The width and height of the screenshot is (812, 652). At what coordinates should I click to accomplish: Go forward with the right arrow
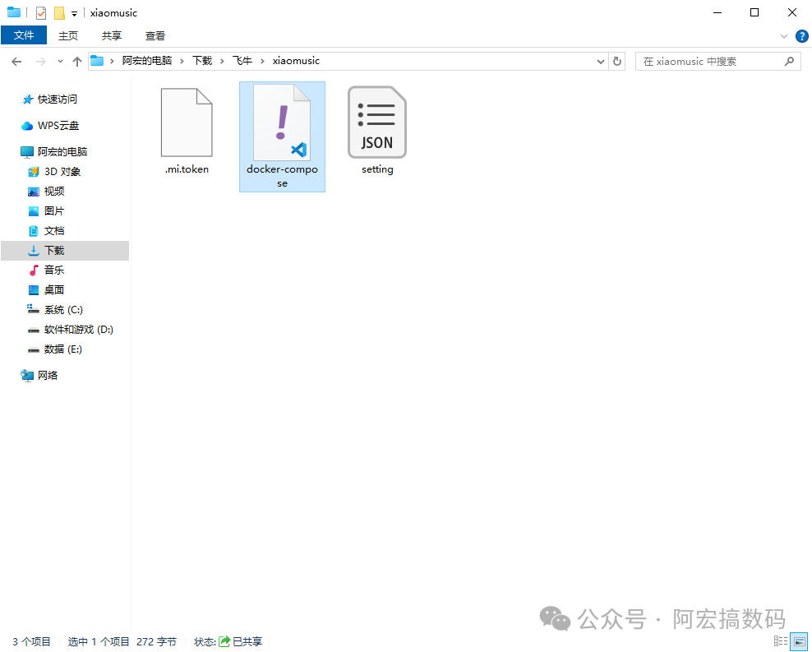[x=40, y=62]
